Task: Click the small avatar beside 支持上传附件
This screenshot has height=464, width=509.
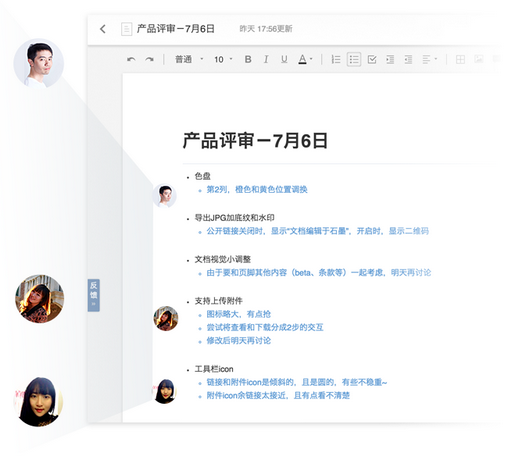Action: (166, 318)
